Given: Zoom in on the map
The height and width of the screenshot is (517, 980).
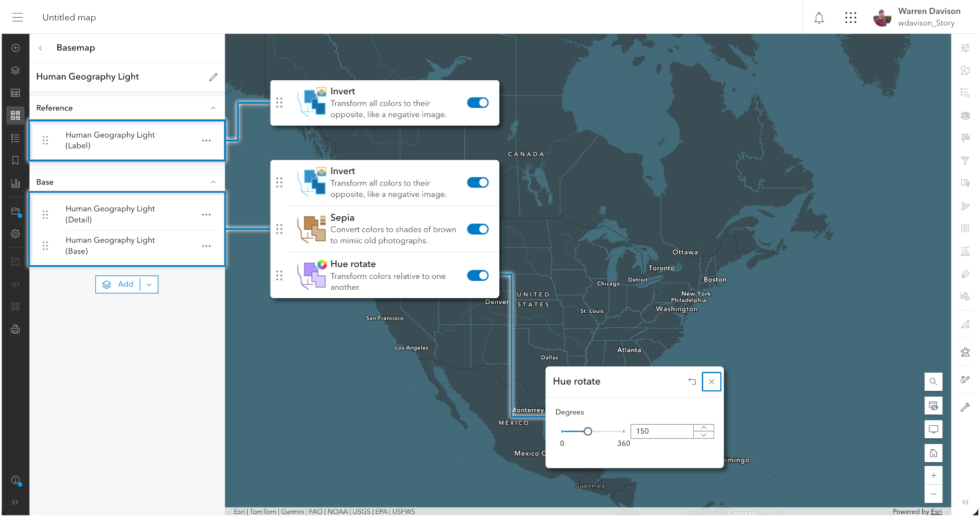Looking at the screenshot, I should 934,475.
